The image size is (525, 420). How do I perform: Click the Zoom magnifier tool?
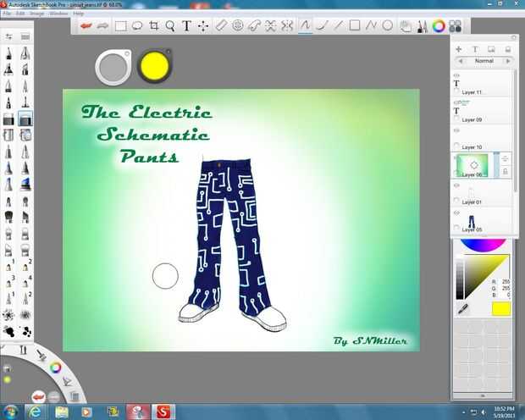pyautogui.click(x=170, y=25)
